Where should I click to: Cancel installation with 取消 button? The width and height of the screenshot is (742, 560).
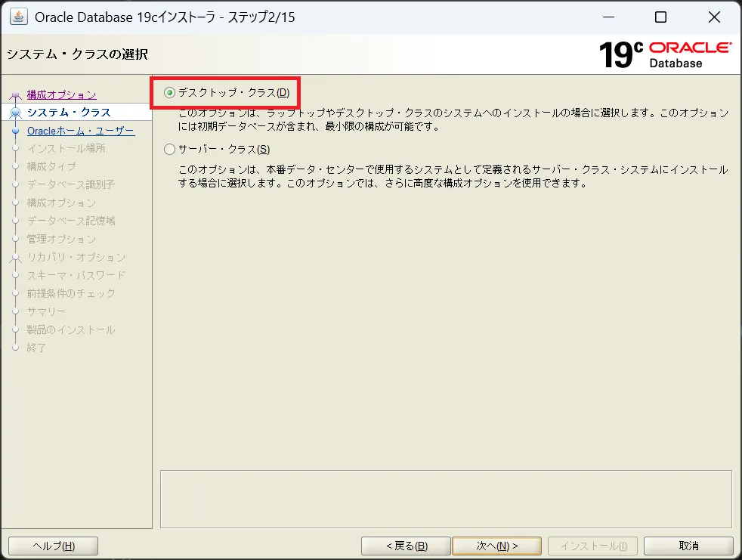(688, 546)
